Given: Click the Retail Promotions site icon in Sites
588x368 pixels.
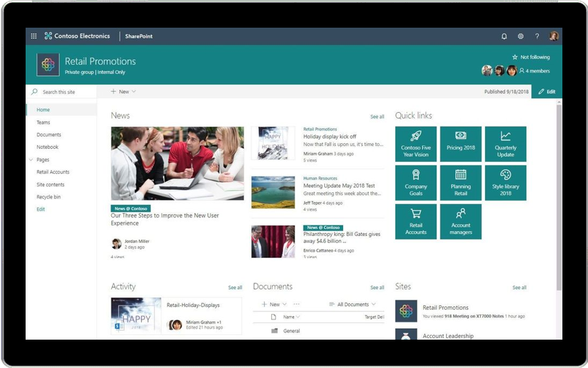Looking at the screenshot, I should point(406,311).
